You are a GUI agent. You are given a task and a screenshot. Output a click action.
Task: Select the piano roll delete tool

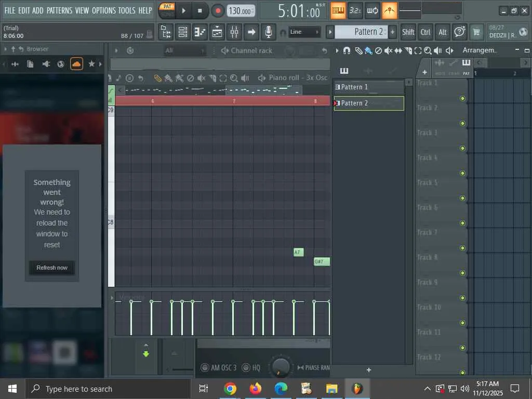(x=190, y=78)
